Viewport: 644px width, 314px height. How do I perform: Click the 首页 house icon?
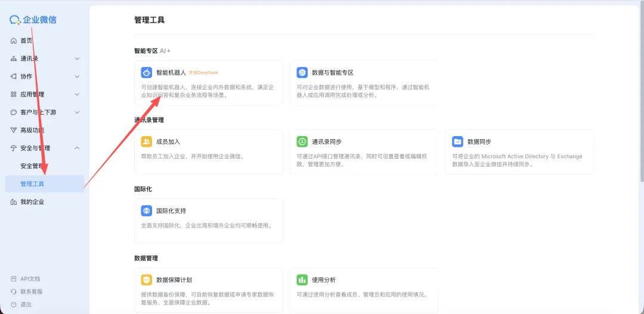[14, 41]
